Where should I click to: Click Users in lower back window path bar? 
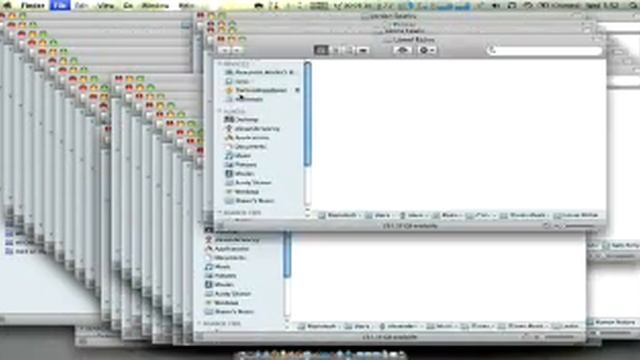coord(357,326)
